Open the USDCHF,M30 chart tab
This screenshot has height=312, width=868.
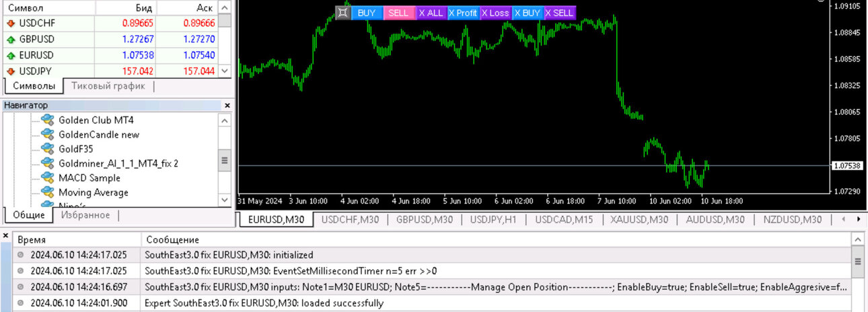350,219
